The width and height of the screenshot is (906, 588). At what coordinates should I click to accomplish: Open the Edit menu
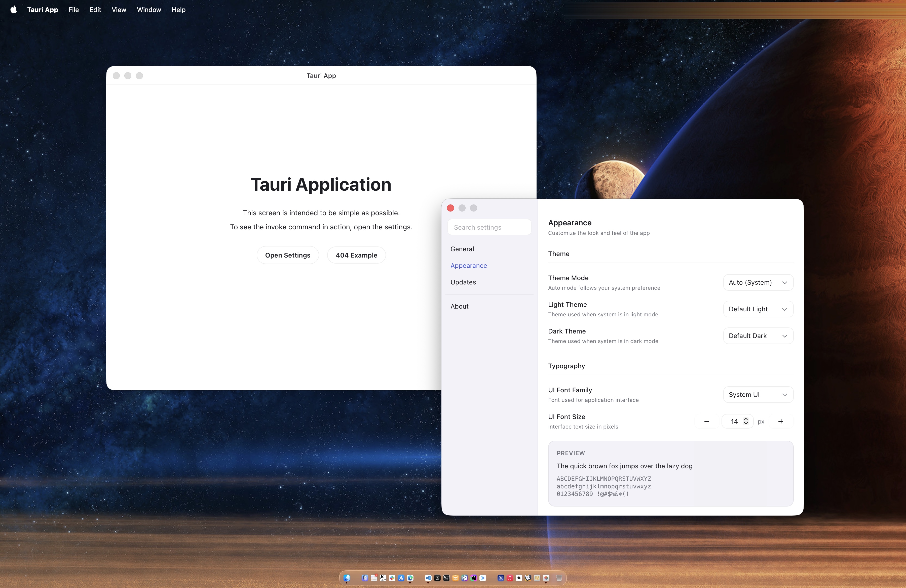[x=95, y=10]
